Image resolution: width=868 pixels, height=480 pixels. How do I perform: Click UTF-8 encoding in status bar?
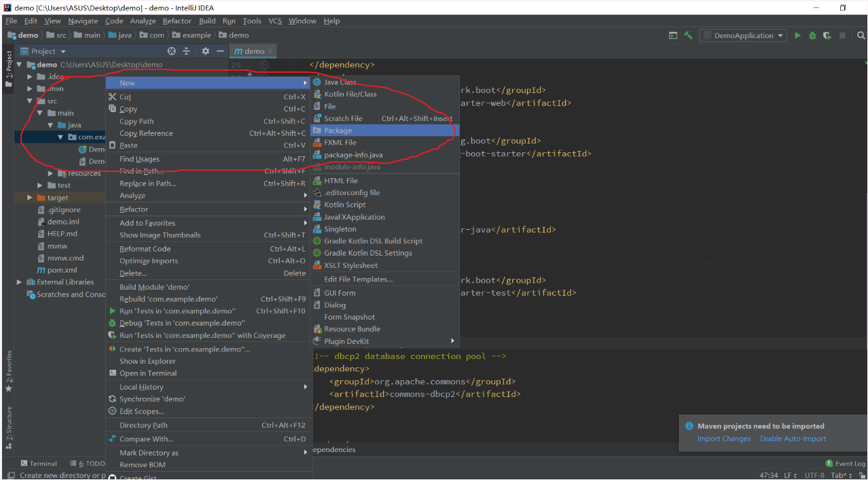point(814,475)
